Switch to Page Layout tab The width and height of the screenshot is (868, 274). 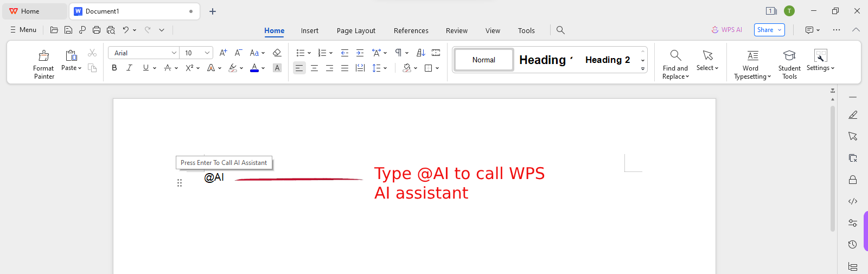pyautogui.click(x=356, y=30)
